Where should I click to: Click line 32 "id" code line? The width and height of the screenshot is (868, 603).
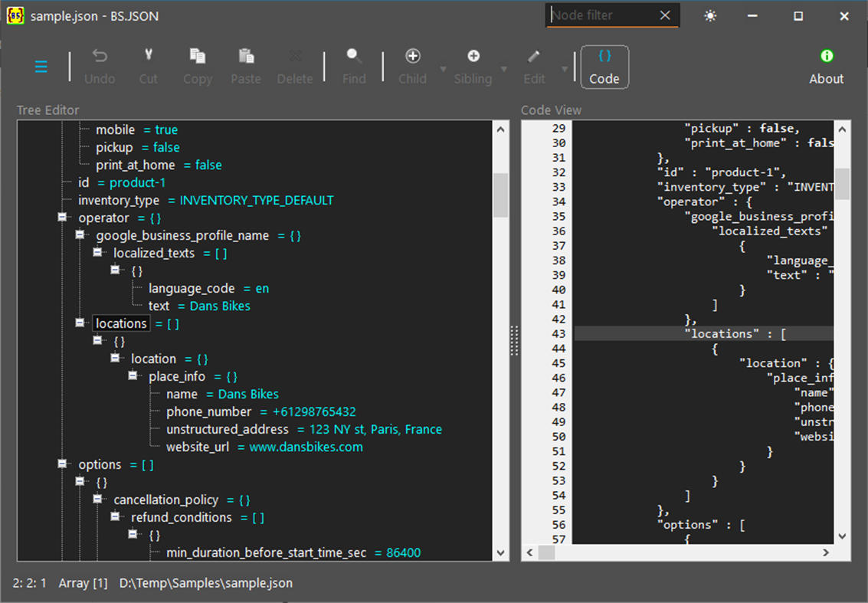coord(722,172)
